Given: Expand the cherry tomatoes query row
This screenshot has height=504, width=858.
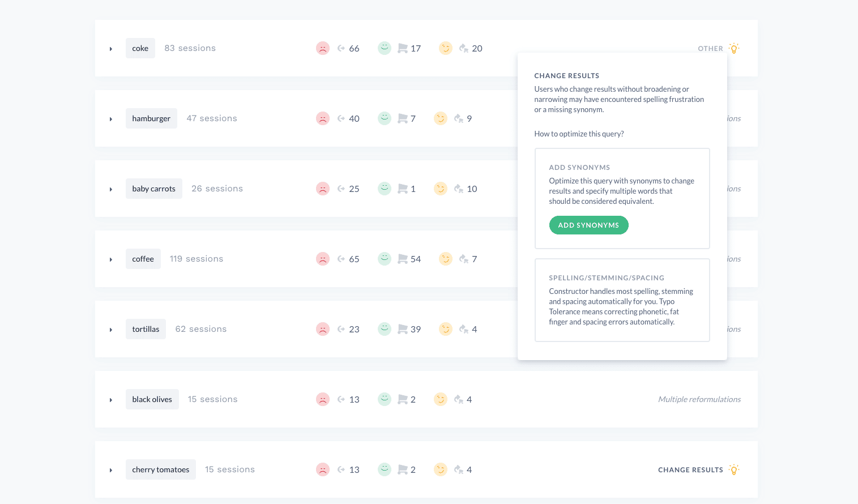Looking at the screenshot, I should coord(111,469).
